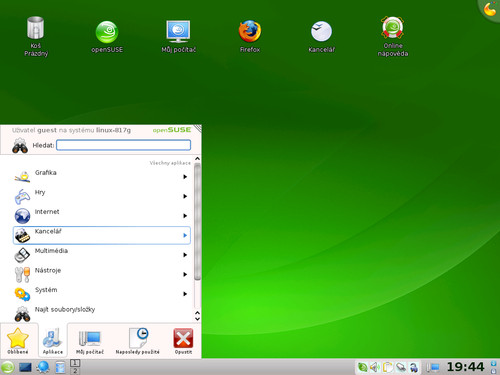Switch to the Můj počítač tab
This screenshot has height=375, width=500.
point(90,341)
